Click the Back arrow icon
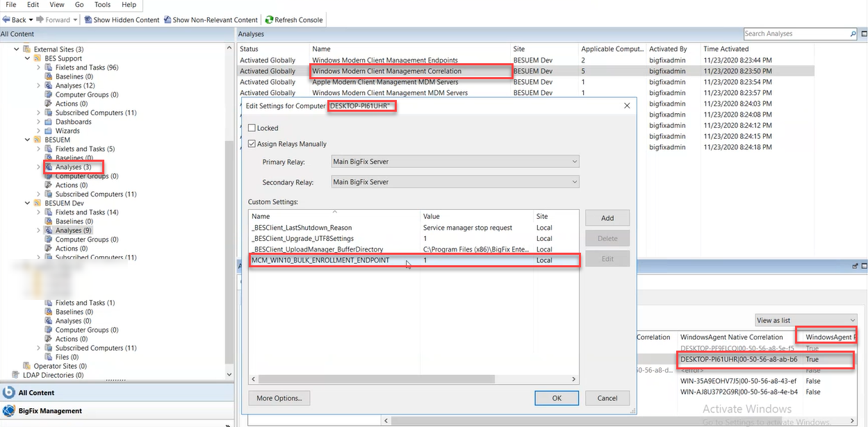The image size is (868, 427). [x=6, y=19]
